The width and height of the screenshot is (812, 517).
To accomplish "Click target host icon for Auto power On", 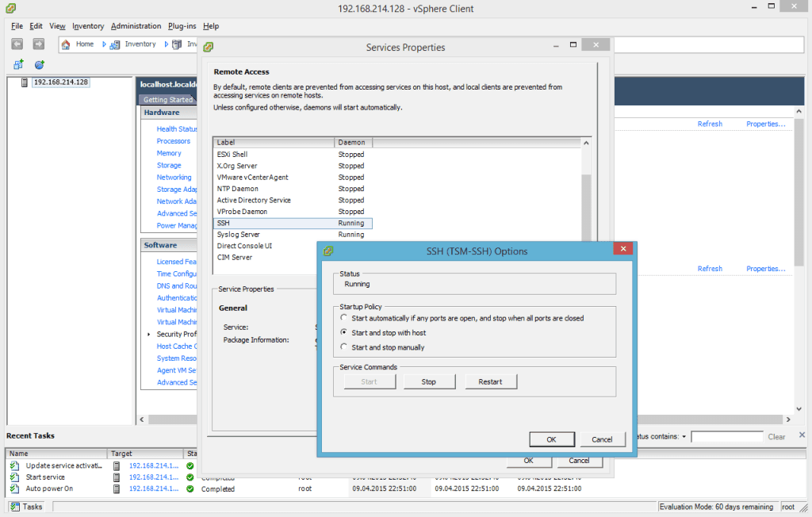I will click(117, 488).
